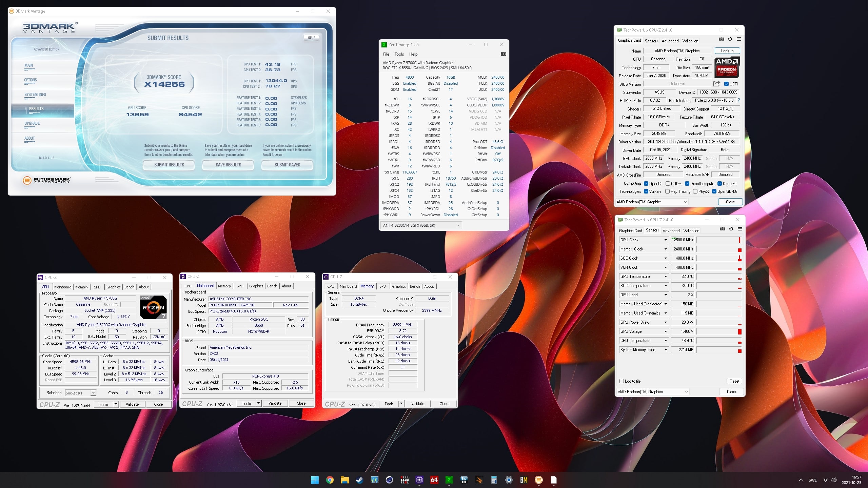Expand GPU Power Draw sensor dropdown arrow

click(665, 322)
